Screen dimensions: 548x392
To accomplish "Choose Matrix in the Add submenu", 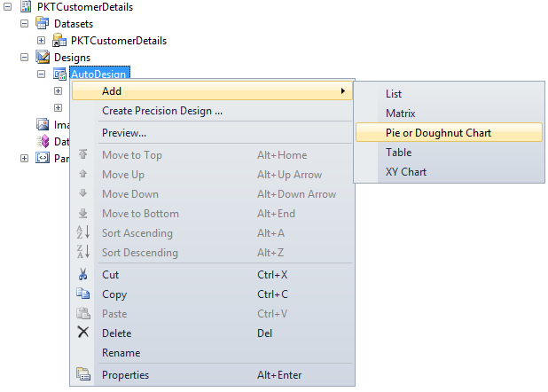I will coord(400,114).
